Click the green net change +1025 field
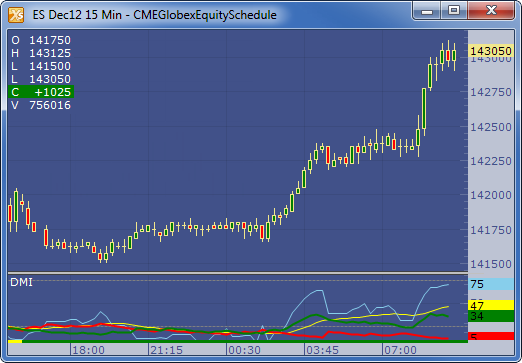The height and width of the screenshot is (363, 522). pyautogui.click(x=41, y=92)
